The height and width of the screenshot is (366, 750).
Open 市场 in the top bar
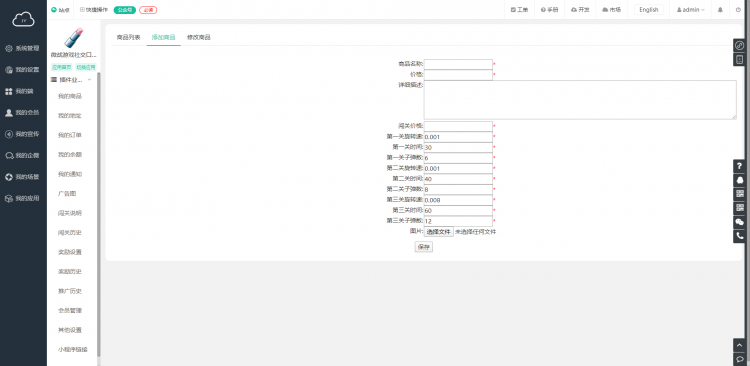click(611, 10)
